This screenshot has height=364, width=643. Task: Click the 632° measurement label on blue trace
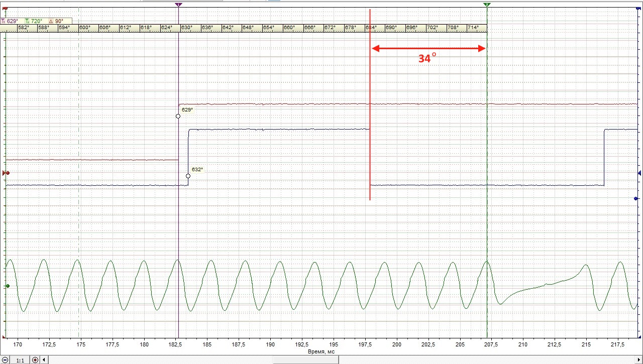[x=197, y=170]
